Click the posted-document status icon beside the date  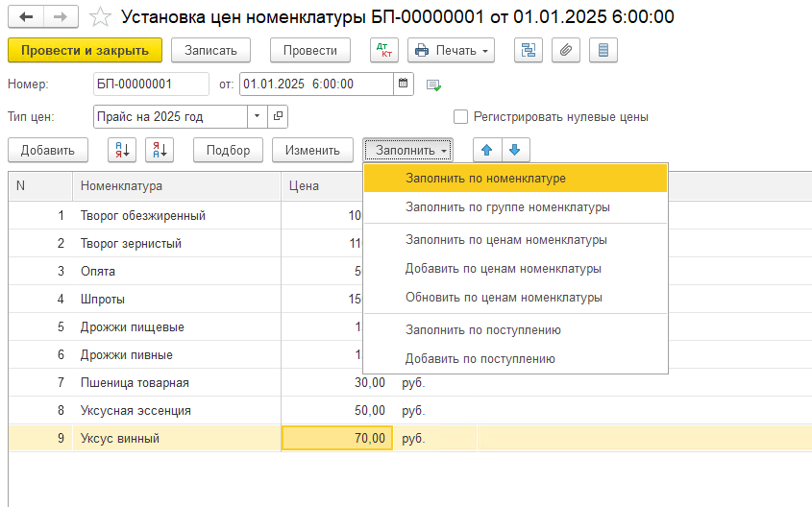pos(433,84)
